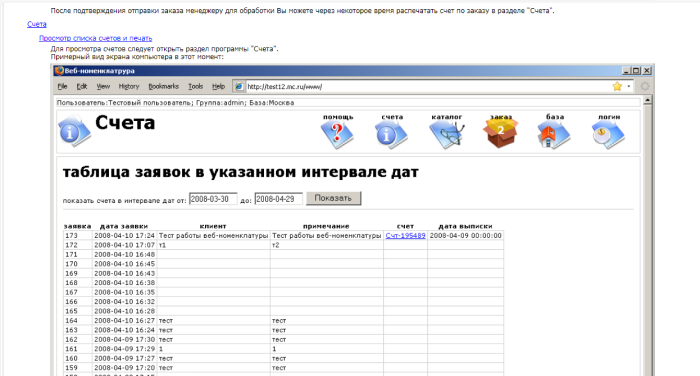Click the счет column header
Image resolution: width=700 pixels, height=376 pixels.
[x=405, y=226]
